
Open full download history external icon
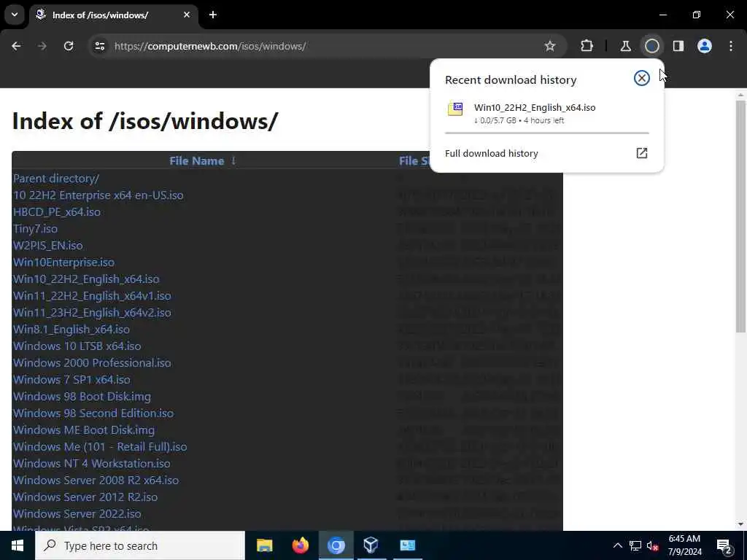coord(642,153)
